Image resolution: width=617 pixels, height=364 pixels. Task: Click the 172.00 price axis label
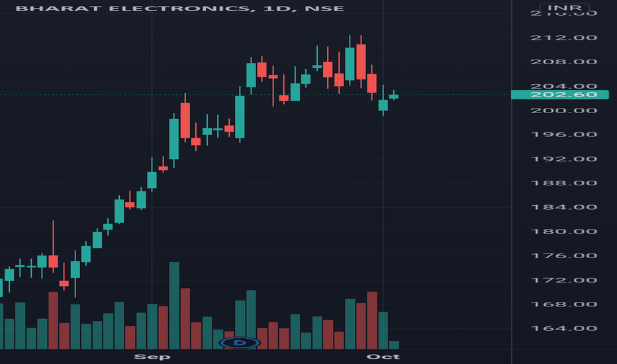pyautogui.click(x=564, y=280)
